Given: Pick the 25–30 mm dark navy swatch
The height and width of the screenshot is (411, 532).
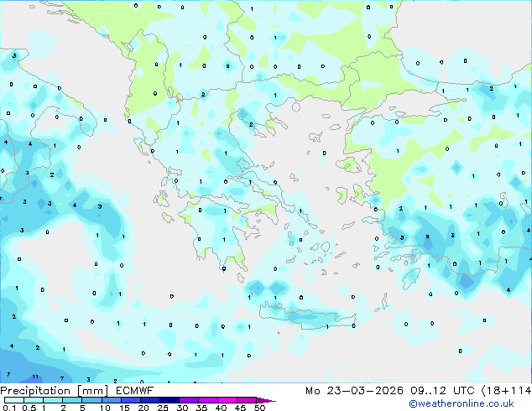Looking at the screenshot, I should coord(170,400).
